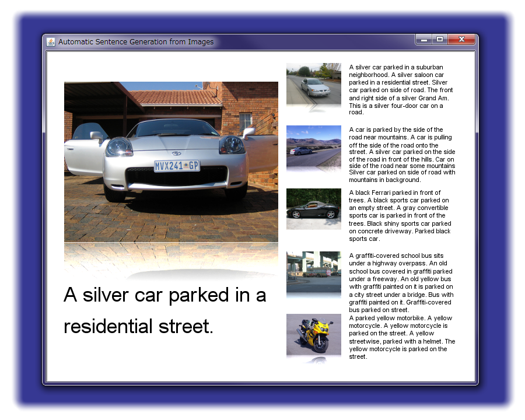This screenshot has width=525, height=420.
Task: Select the silver Grand Am thumbnail
Action: point(314,84)
